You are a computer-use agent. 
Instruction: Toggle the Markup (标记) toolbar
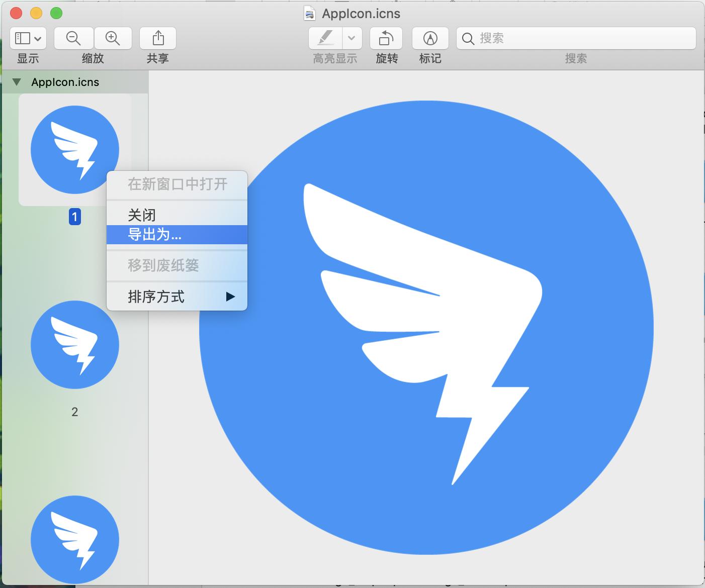[x=430, y=38]
